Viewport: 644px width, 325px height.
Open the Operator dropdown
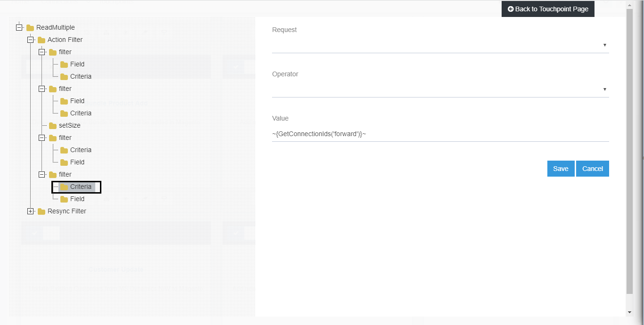tap(605, 89)
